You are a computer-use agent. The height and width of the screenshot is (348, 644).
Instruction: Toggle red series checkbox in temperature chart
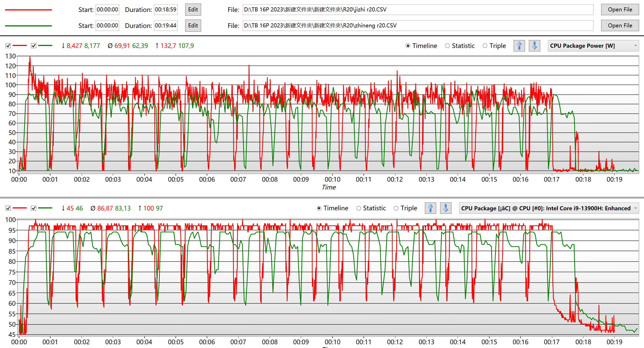[8, 208]
